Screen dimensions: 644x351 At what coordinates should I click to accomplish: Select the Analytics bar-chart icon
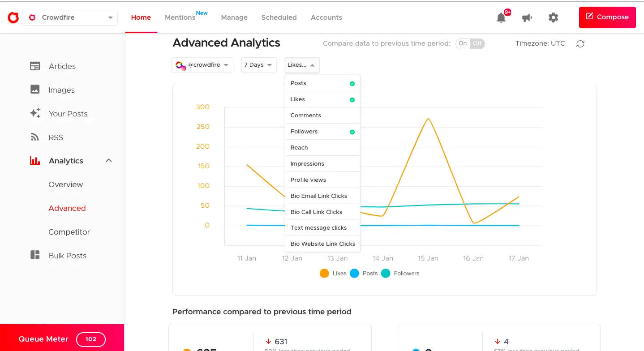(x=35, y=160)
